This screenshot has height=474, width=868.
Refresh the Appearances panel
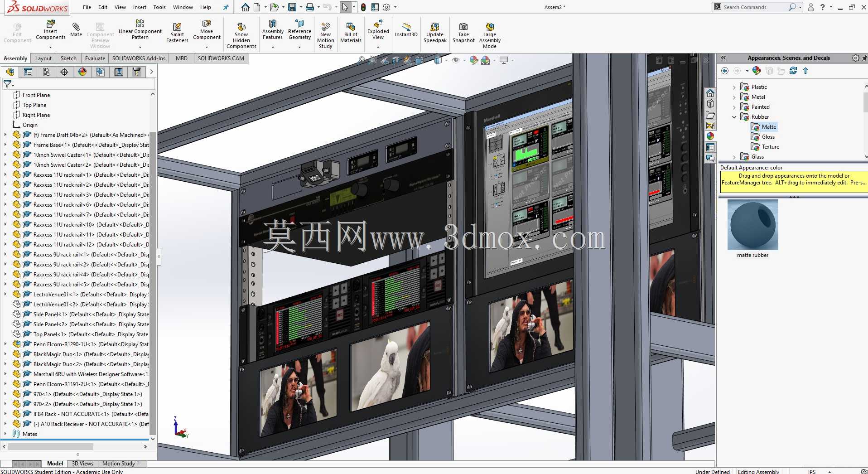793,71
